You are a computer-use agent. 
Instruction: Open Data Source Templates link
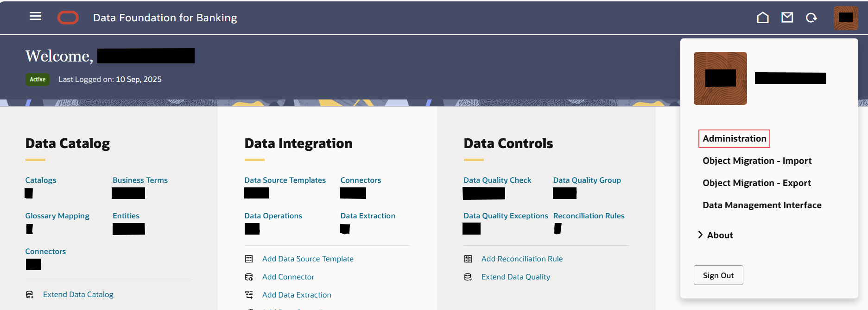[x=285, y=180]
